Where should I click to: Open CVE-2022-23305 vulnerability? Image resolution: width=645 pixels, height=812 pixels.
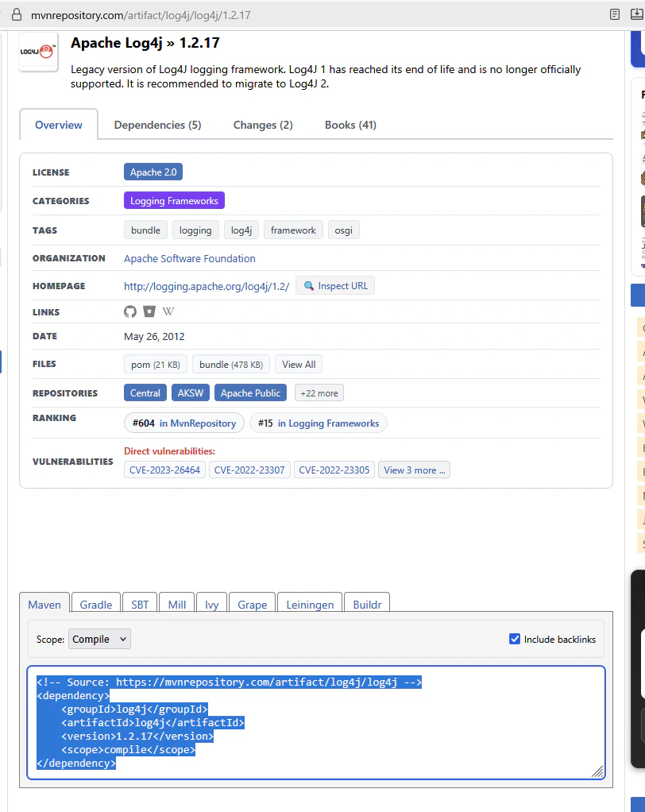(x=334, y=470)
